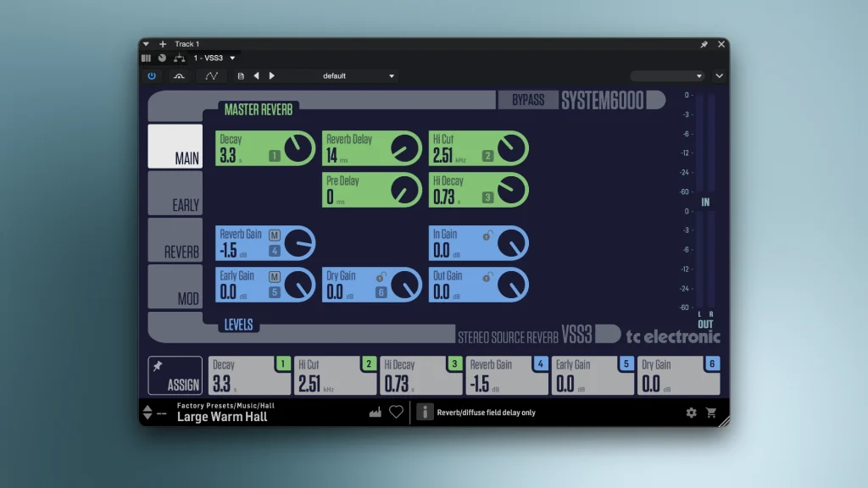Viewport: 868px width, 488px height.
Task: Toggle the Out Gain lock icon
Action: [487, 277]
